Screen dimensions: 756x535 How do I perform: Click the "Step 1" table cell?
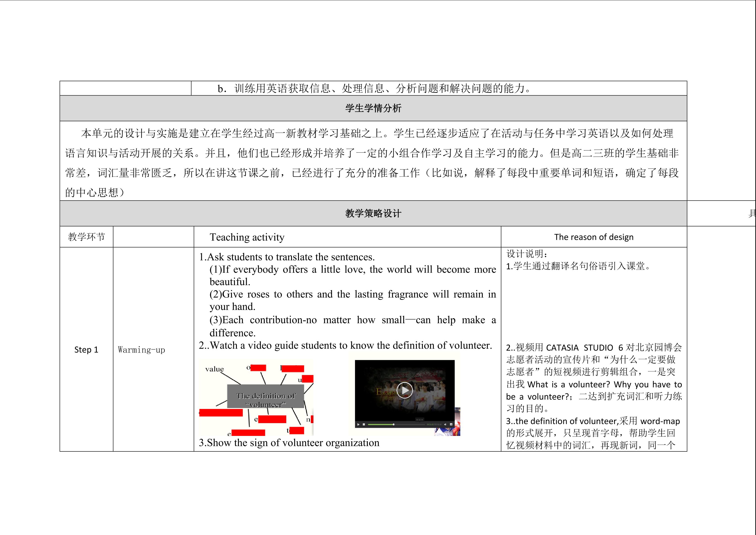click(x=86, y=350)
